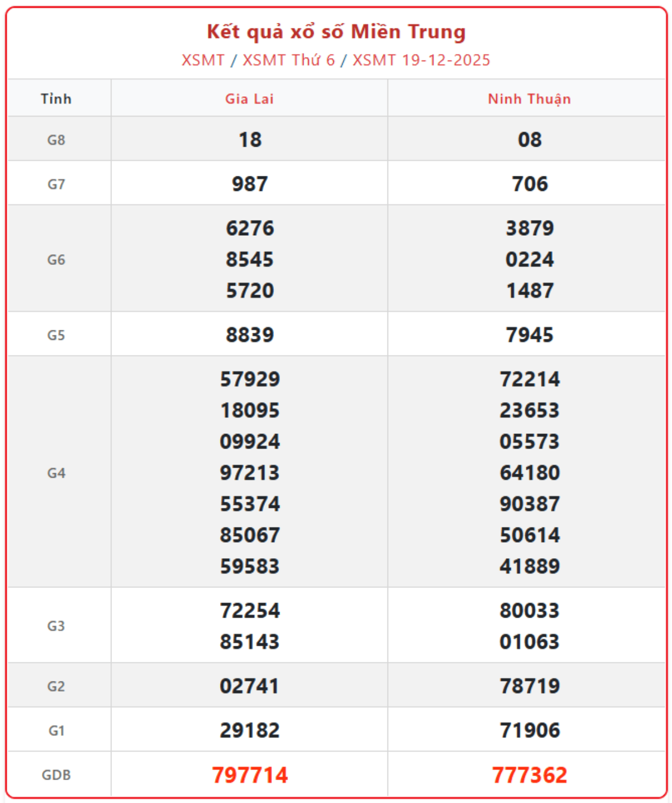The height and width of the screenshot is (803, 672).
Task: Click Ninh Thuận G7 result 706
Action: point(530,184)
